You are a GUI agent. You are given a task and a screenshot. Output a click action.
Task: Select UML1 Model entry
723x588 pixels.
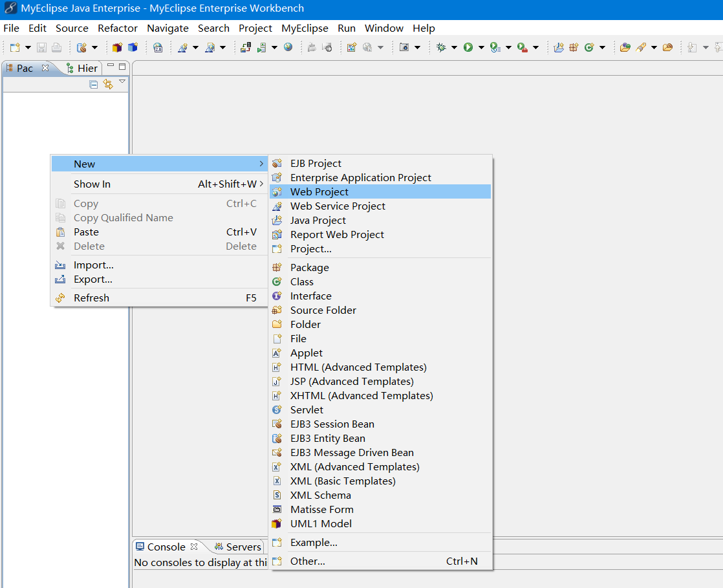380,524
